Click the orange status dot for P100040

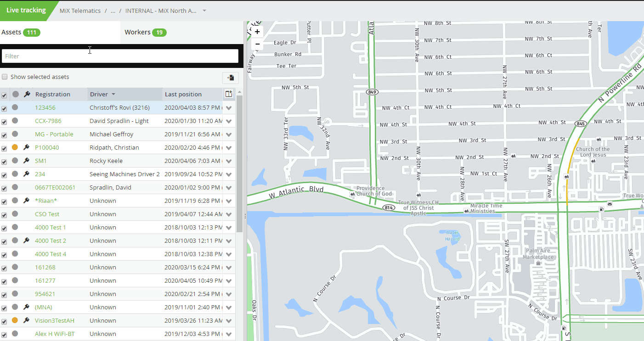pyautogui.click(x=15, y=147)
